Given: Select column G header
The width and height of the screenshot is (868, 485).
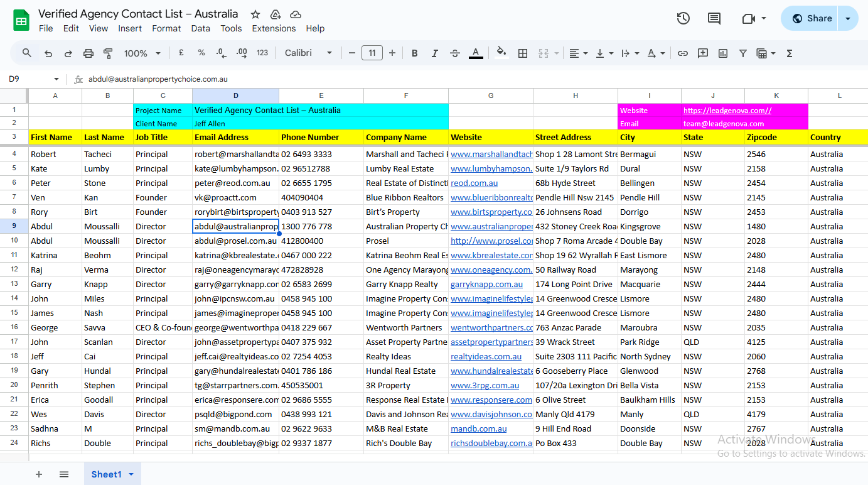Looking at the screenshot, I should (491, 95).
